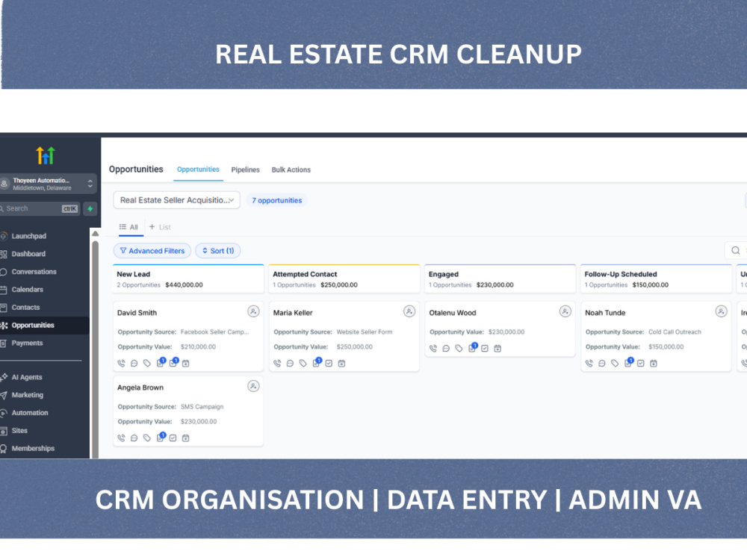Open the tasks icon on Maria Keller's card
Viewport: 747px width, 560px height.
[329, 364]
